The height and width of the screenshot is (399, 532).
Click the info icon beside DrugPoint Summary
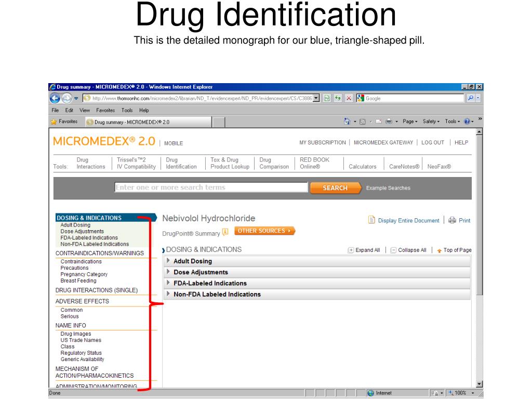coord(225,232)
